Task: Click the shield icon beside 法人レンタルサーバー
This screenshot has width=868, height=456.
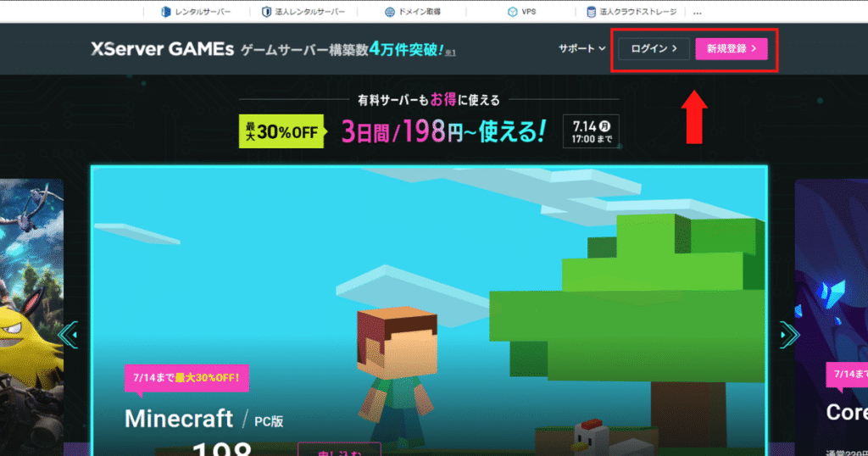Action: point(266,12)
